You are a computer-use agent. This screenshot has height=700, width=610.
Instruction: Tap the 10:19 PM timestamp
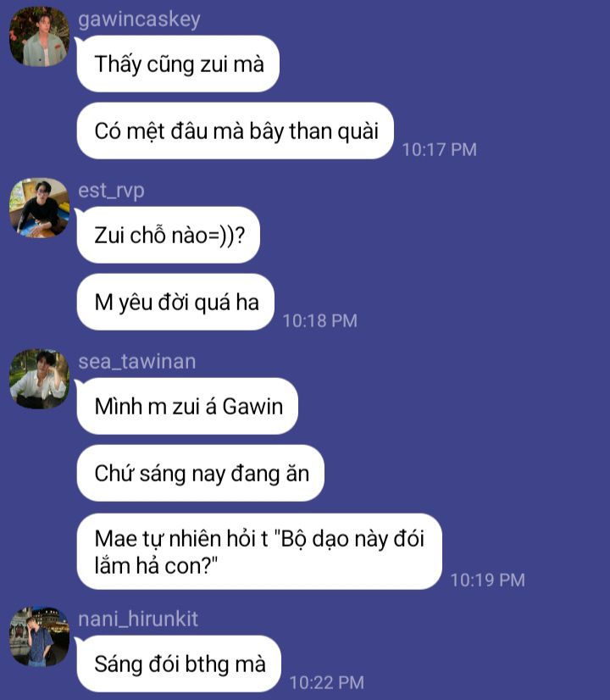487,580
